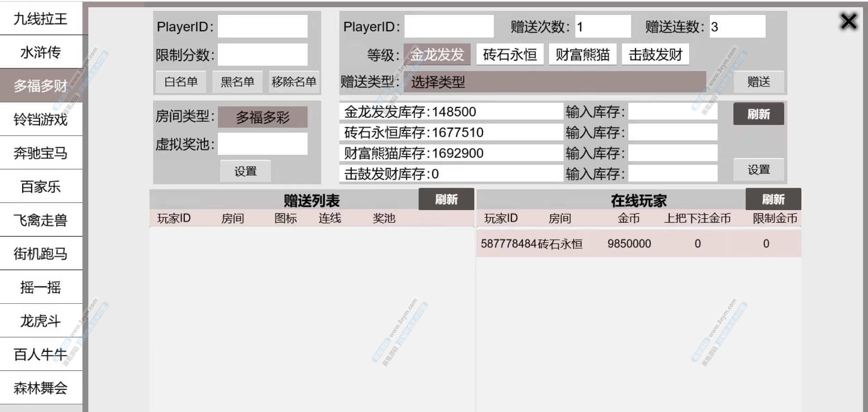The image size is (868, 412).
Task: Refresh the 赠送列表 panel
Action: 446,199
